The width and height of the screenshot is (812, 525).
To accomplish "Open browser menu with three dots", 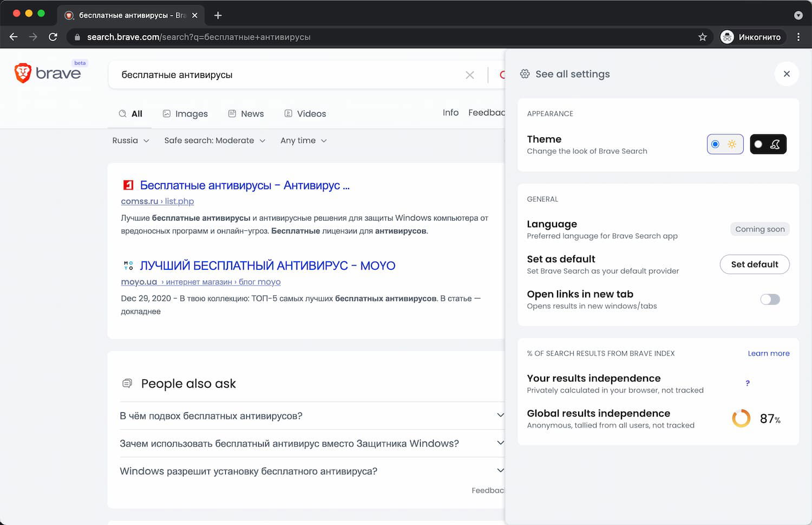I will click(798, 37).
